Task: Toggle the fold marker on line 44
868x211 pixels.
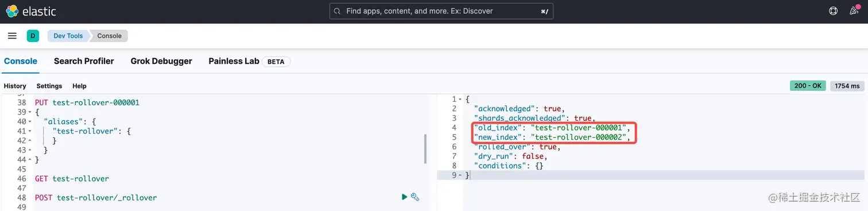Action: 29,160
